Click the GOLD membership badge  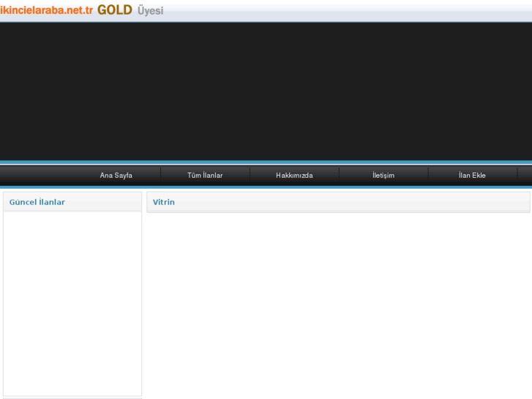tap(114, 11)
